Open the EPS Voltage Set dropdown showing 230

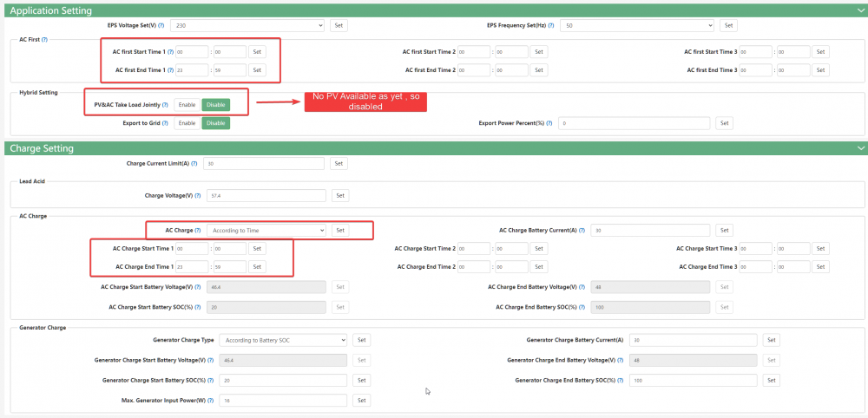click(x=247, y=25)
